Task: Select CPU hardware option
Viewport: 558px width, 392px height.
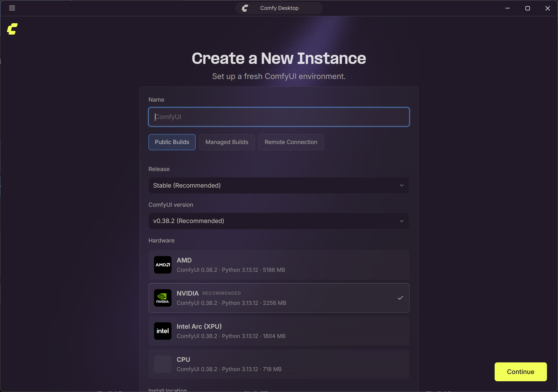Action: tap(279, 364)
